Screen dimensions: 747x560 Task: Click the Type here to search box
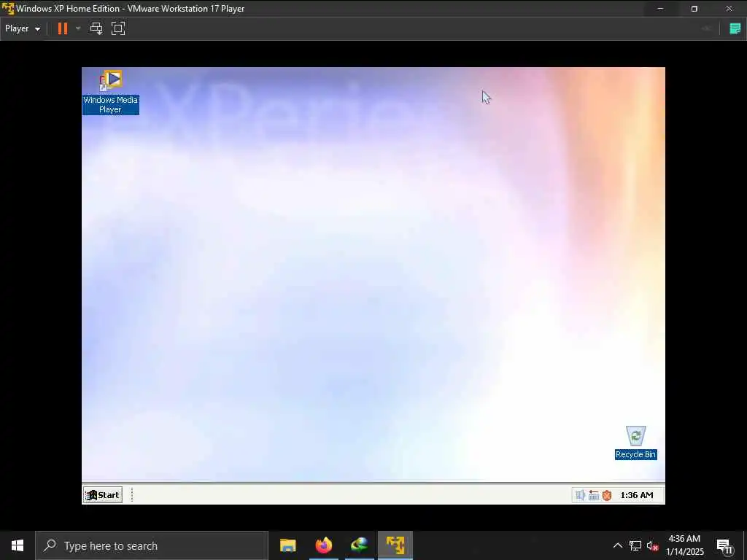[x=152, y=545]
